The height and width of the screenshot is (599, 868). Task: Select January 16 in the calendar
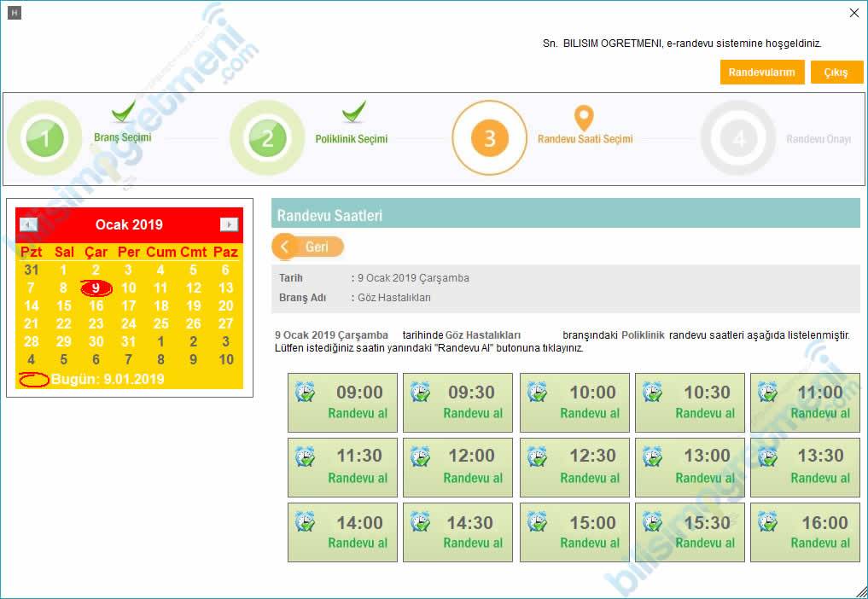coord(96,305)
